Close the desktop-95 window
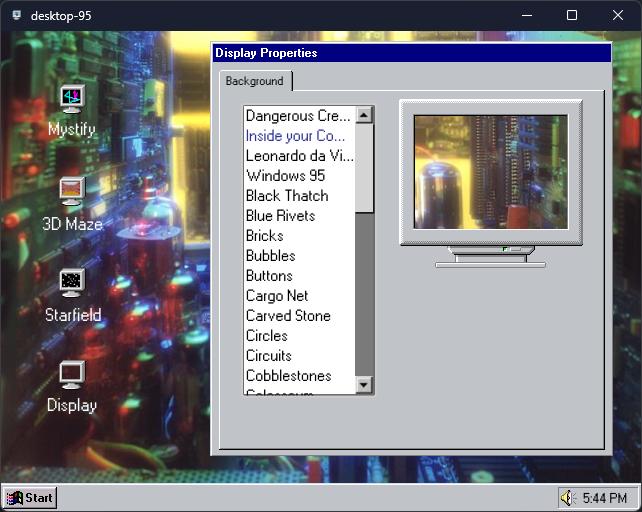This screenshot has height=512, width=642. tap(618, 16)
